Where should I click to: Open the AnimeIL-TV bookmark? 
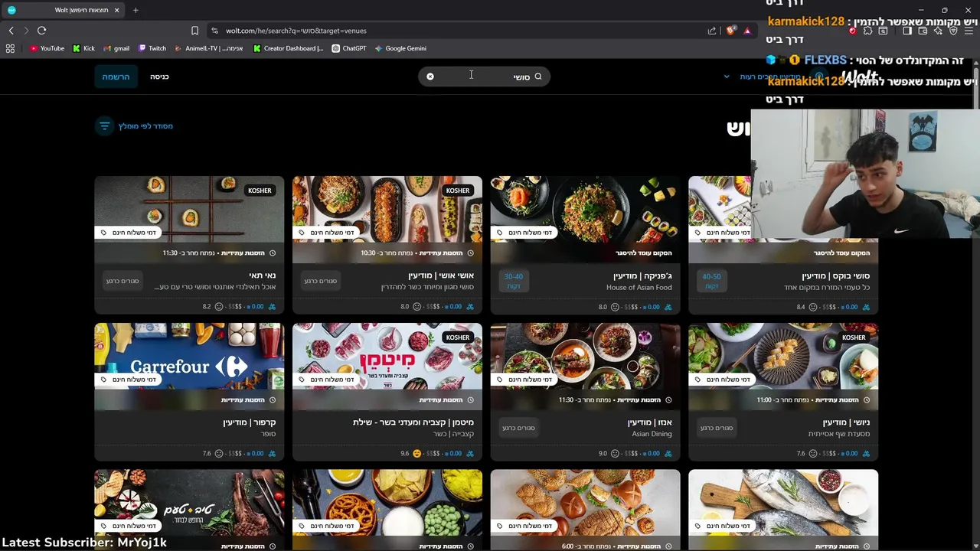click(x=208, y=48)
